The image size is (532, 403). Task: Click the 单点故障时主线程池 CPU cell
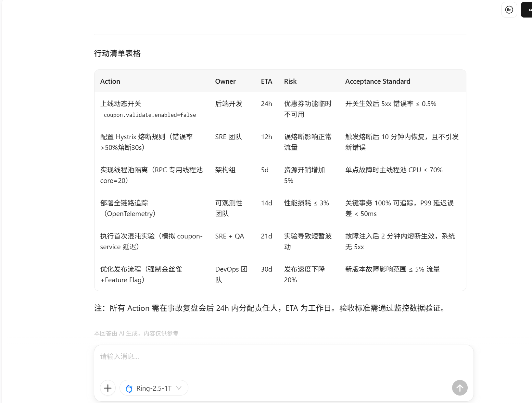(x=394, y=170)
